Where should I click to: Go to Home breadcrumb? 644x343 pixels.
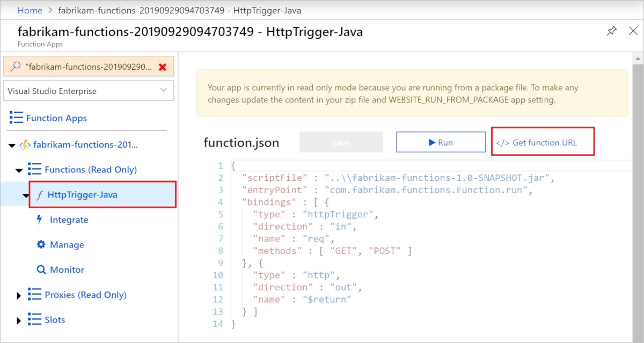coord(30,10)
